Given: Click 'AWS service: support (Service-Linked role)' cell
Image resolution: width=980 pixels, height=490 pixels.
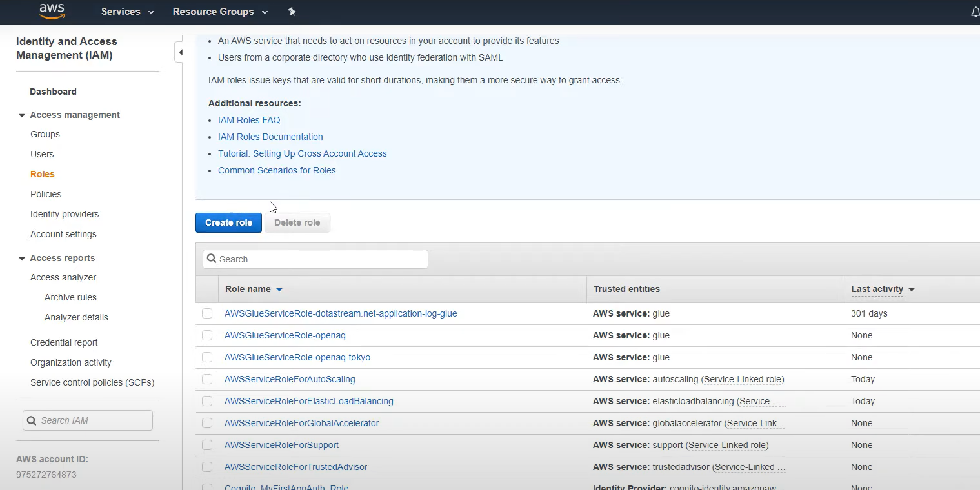Looking at the screenshot, I should [681, 445].
